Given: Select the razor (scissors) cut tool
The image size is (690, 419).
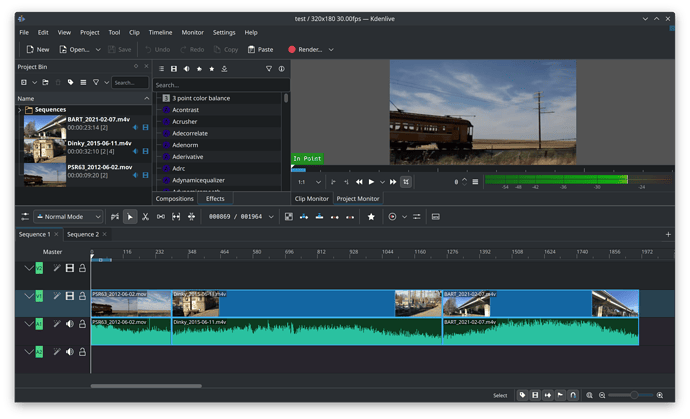Looking at the screenshot, I should (145, 217).
